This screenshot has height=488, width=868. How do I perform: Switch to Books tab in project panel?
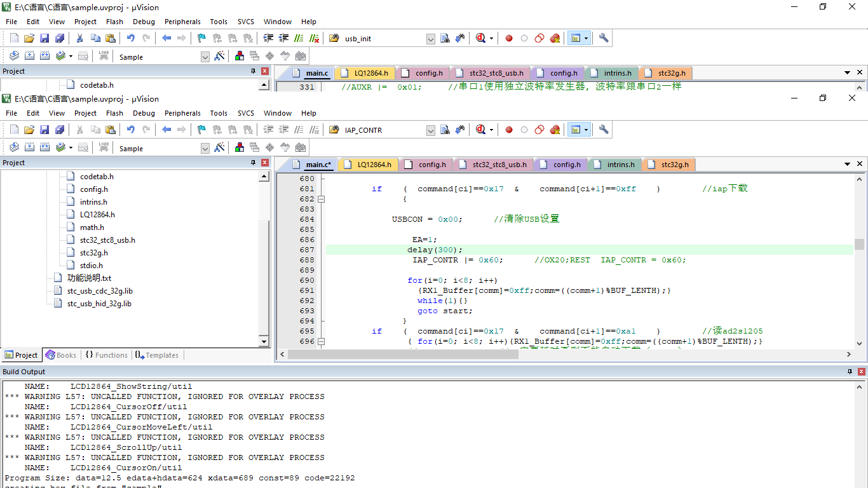61,355
